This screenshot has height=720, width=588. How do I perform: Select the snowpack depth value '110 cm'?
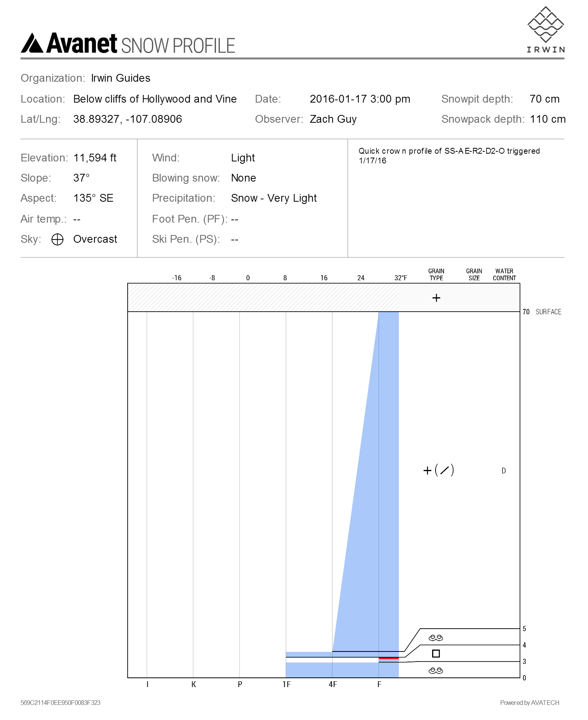tap(548, 119)
